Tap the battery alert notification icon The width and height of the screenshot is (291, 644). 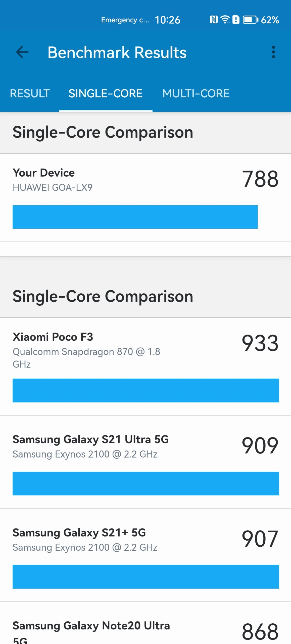pyautogui.click(x=236, y=20)
